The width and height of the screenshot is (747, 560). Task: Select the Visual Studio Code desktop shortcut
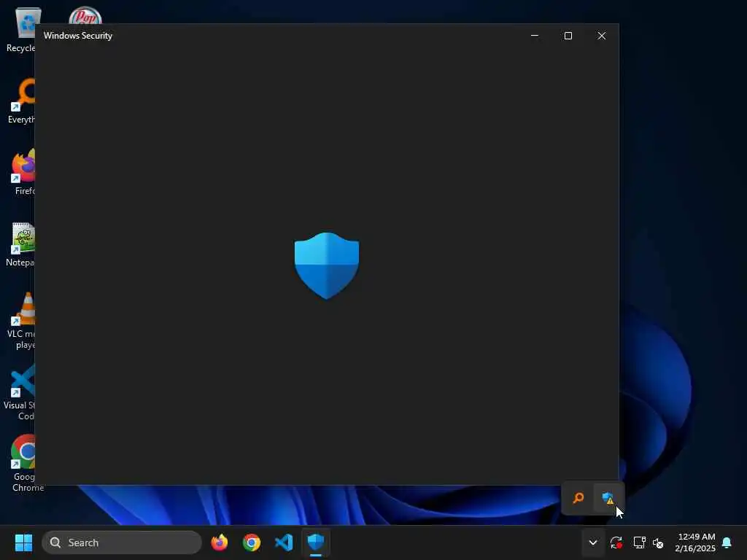click(19, 392)
